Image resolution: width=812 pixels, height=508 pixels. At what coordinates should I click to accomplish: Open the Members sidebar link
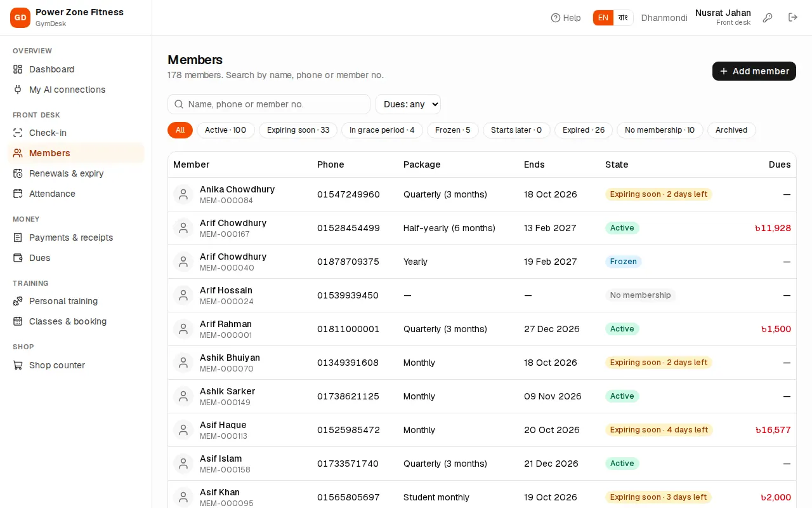76,153
